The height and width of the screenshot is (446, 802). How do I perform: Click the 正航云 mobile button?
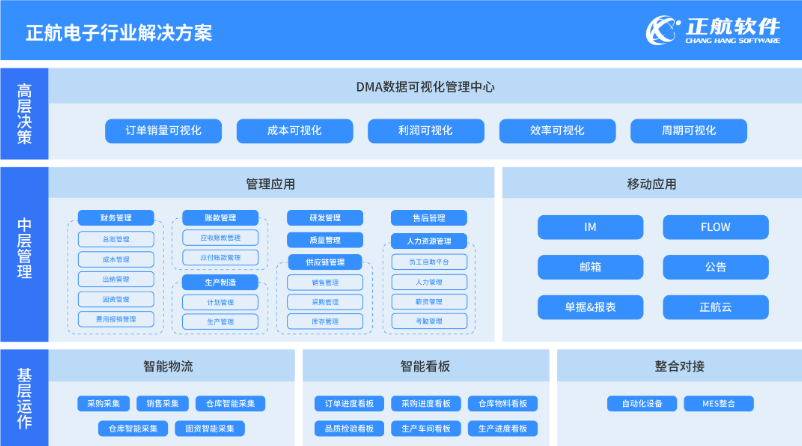tap(715, 307)
